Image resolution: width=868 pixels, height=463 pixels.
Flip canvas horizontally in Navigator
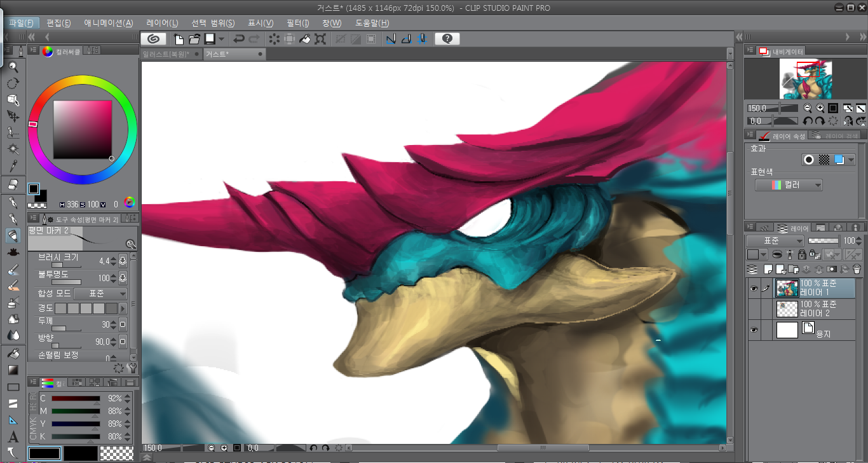click(x=848, y=121)
